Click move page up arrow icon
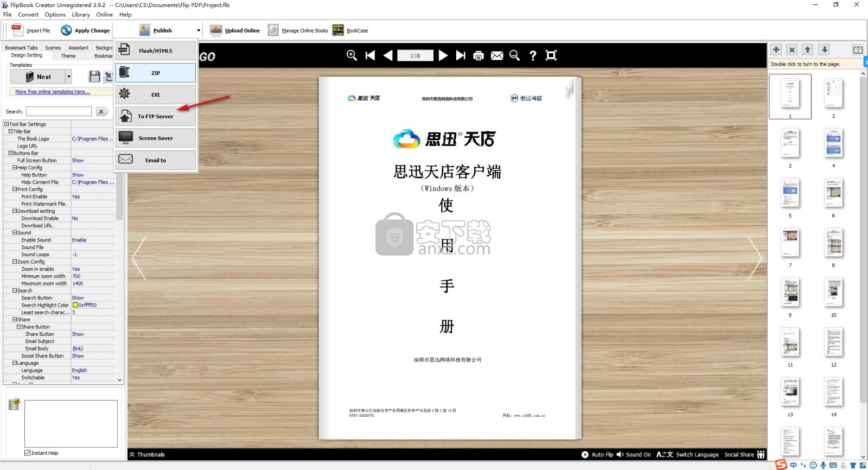Image resolution: width=868 pixels, height=470 pixels. point(808,49)
